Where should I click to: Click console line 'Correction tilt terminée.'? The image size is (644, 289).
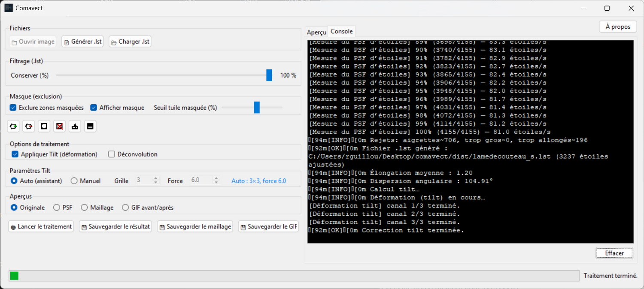click(x=386, y=230)
